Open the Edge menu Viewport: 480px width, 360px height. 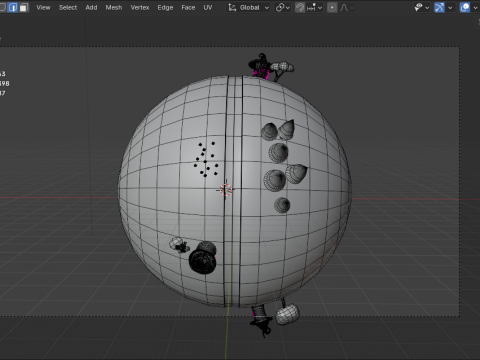165,7
